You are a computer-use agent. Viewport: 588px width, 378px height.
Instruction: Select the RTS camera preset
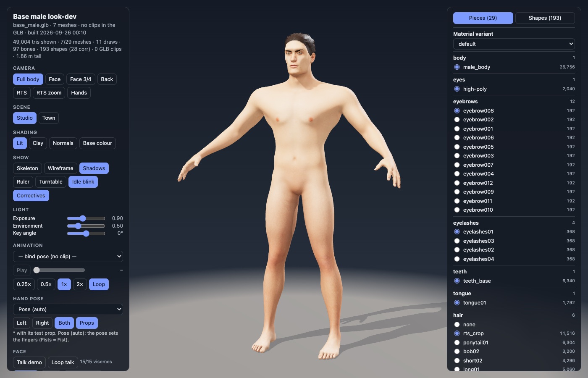click(x=22, y=93)
